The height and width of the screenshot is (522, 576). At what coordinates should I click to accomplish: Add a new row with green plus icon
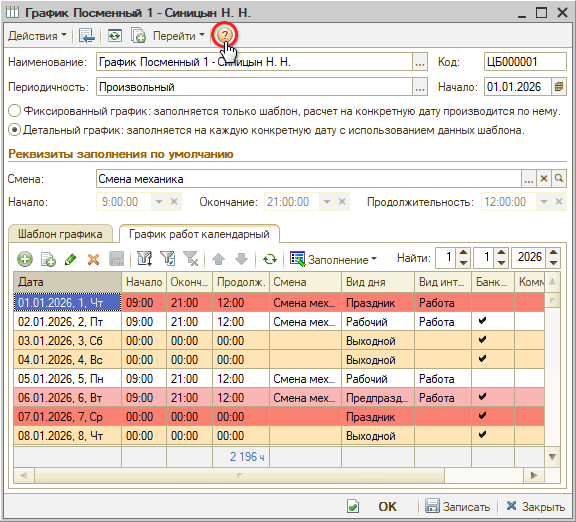25,259
